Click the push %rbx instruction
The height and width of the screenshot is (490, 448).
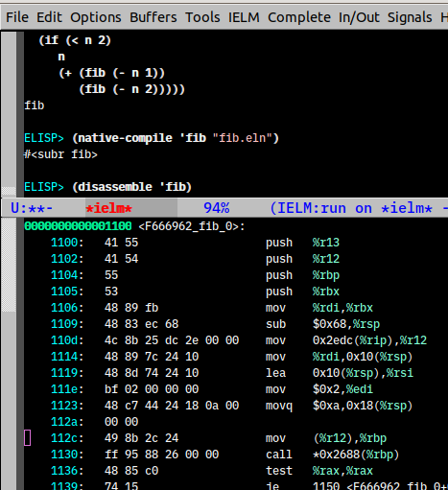(302, 292)
